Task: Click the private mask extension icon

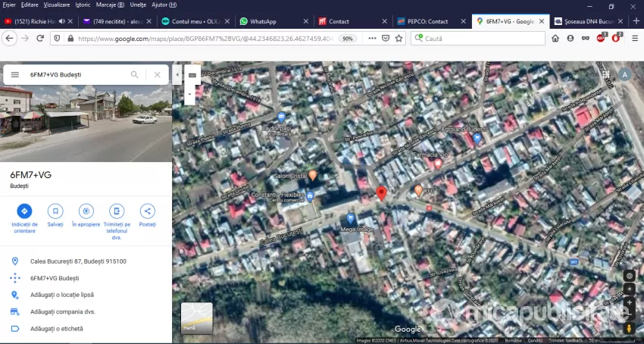Action: pyautogui.click(x=585, y=38)
